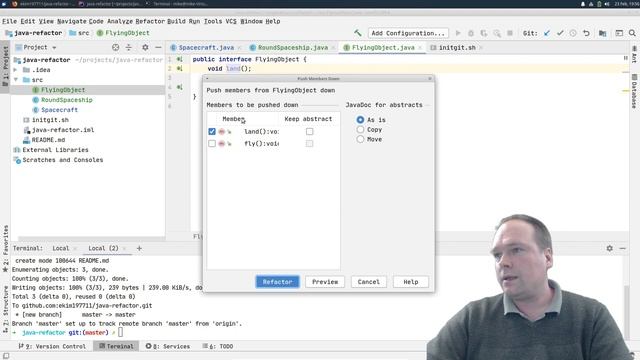This screenshot has height=360, width=640.
Task: Click the java-refactor breadcrumb in navigation bar
Action: coord(34,33)
